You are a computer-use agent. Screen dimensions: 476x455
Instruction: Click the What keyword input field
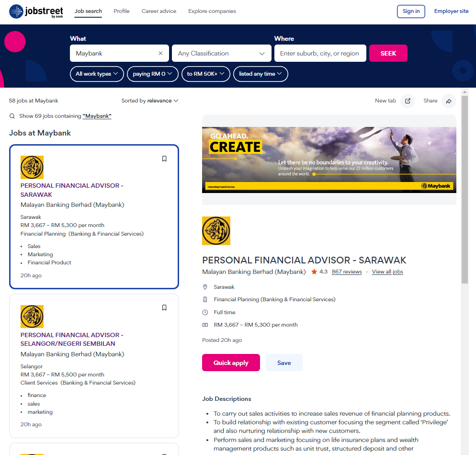pos(120,54)
